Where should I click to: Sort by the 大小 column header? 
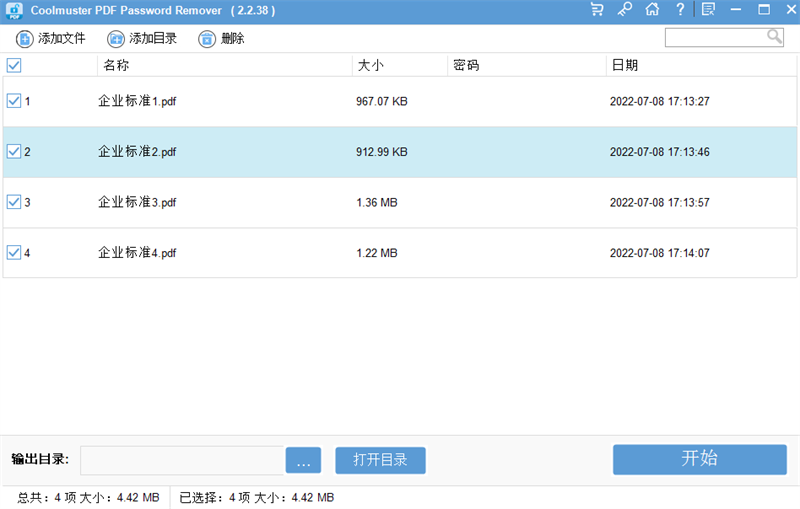tap(370, 65)
